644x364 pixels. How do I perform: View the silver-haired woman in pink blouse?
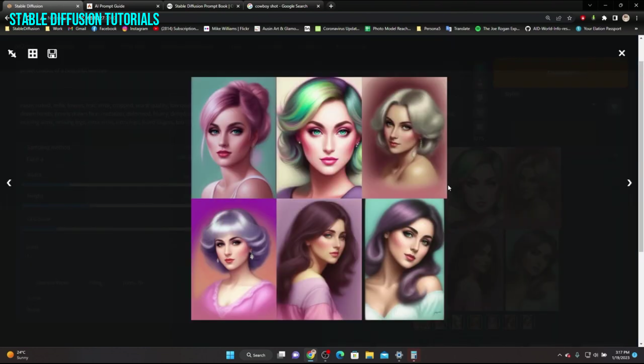point(233,259)
